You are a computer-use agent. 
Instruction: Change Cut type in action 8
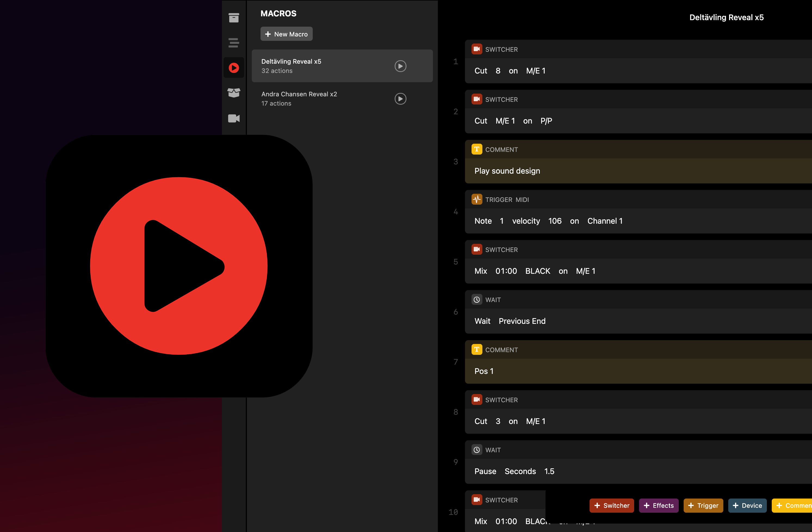coord(481,421)
